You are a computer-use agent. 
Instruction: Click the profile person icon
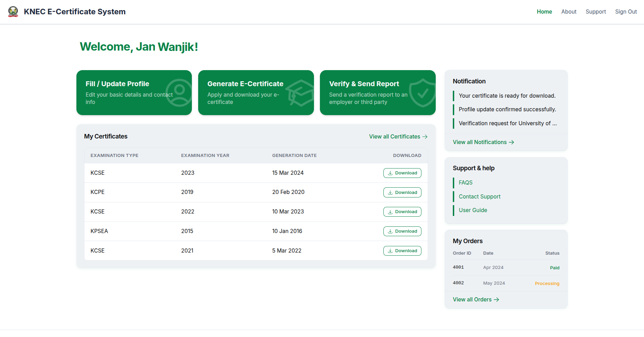tap(179, 92)
